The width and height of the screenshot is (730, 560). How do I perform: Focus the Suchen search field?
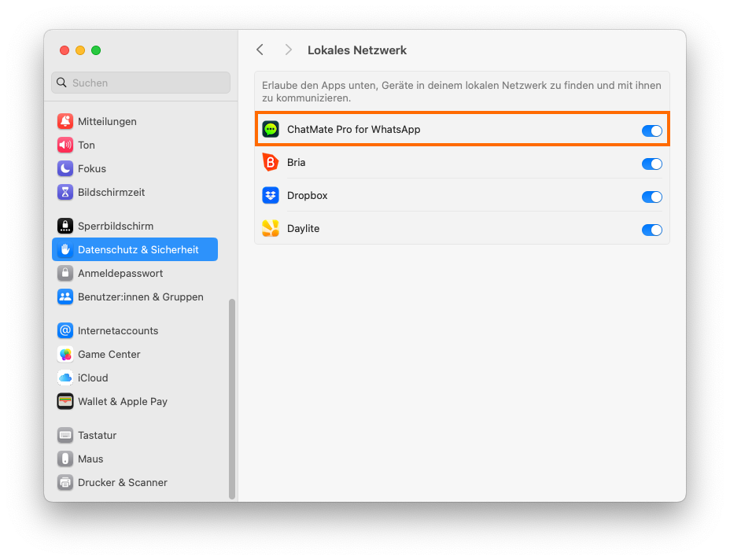(141, 83)
